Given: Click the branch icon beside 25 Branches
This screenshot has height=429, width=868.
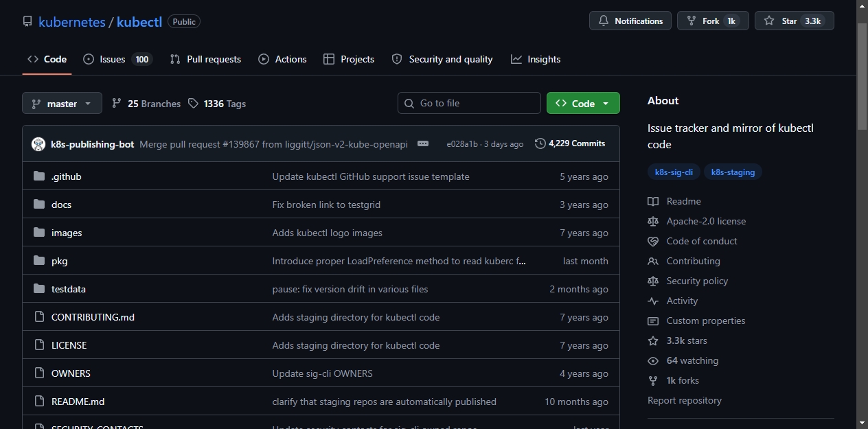Looking at the screenshot, I should (117, 103).
